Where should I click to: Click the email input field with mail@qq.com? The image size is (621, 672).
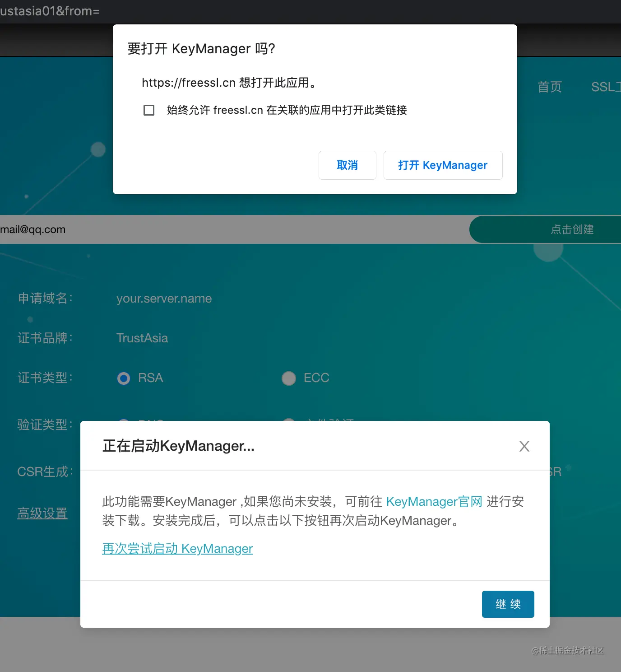click(x=235, y=229)
